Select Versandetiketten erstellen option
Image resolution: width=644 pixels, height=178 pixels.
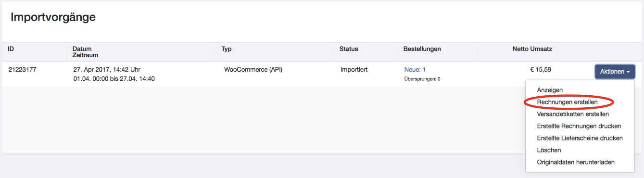pyautogui.click(x=573, y=114)
